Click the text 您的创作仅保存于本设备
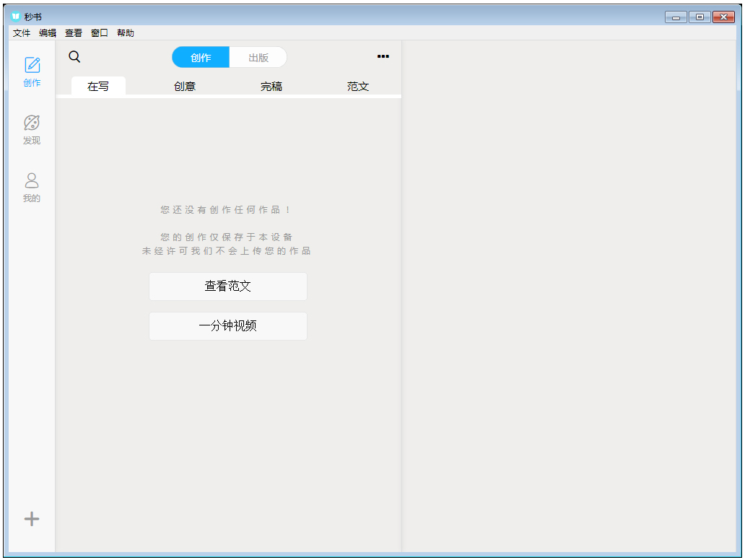 coord(226,237)
